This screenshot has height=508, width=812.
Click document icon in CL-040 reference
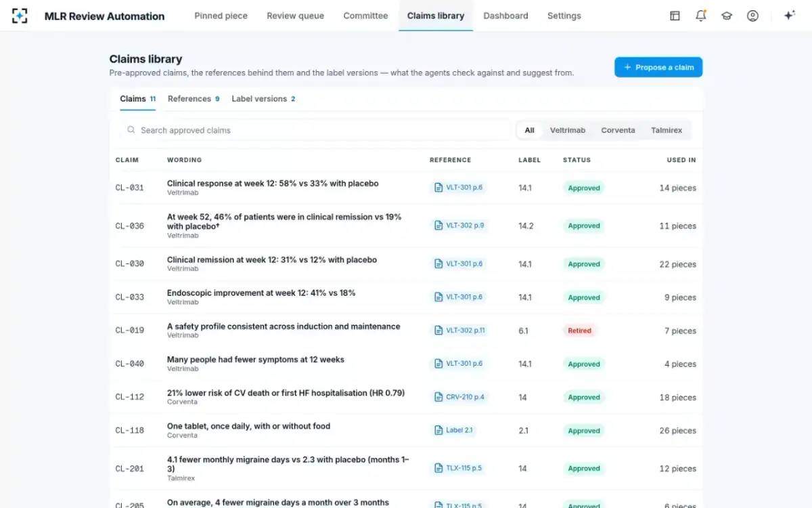point(438,364)
